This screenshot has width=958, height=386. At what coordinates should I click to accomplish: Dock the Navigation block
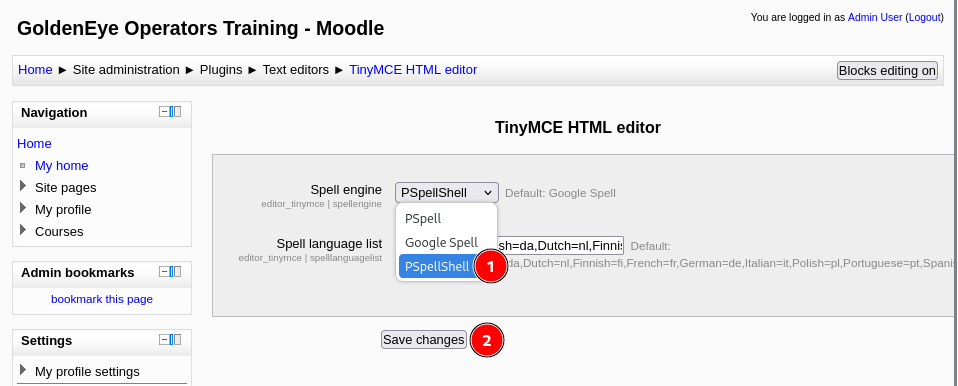(175, 112)
